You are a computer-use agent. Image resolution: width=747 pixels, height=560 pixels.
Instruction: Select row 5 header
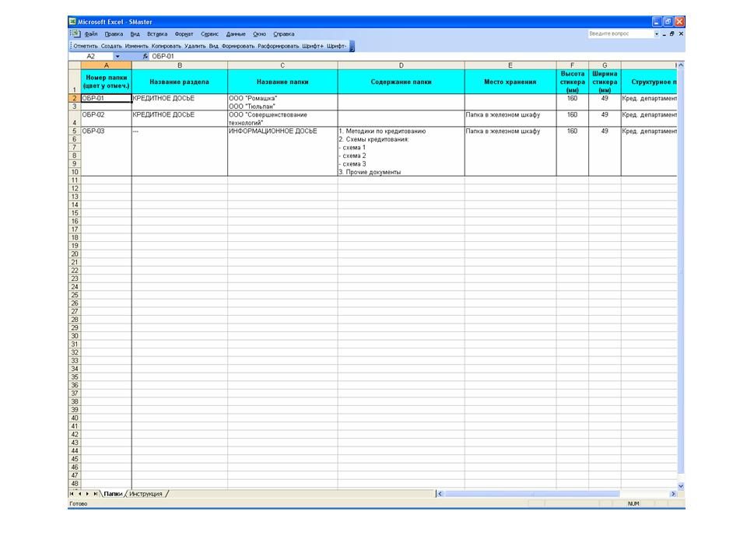75,131
